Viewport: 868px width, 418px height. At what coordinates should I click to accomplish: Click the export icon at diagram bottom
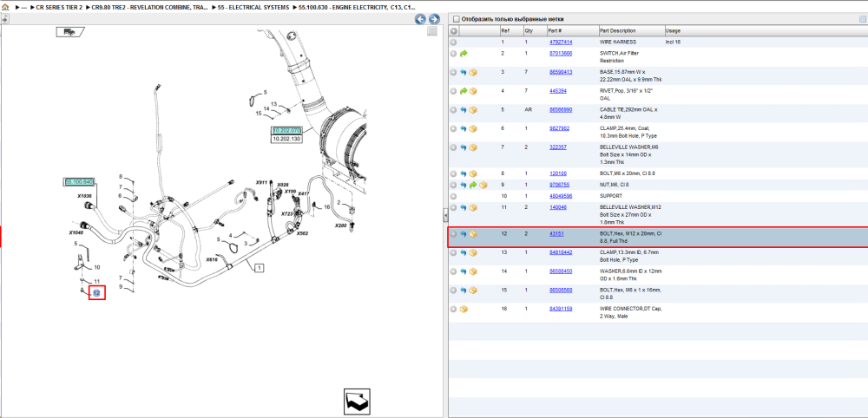click(x=356, y=402)
